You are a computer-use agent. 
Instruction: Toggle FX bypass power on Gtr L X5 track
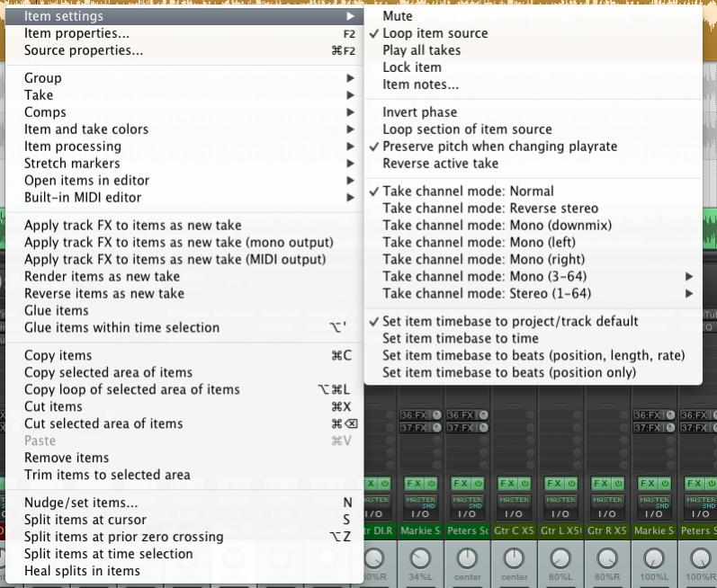571,483
